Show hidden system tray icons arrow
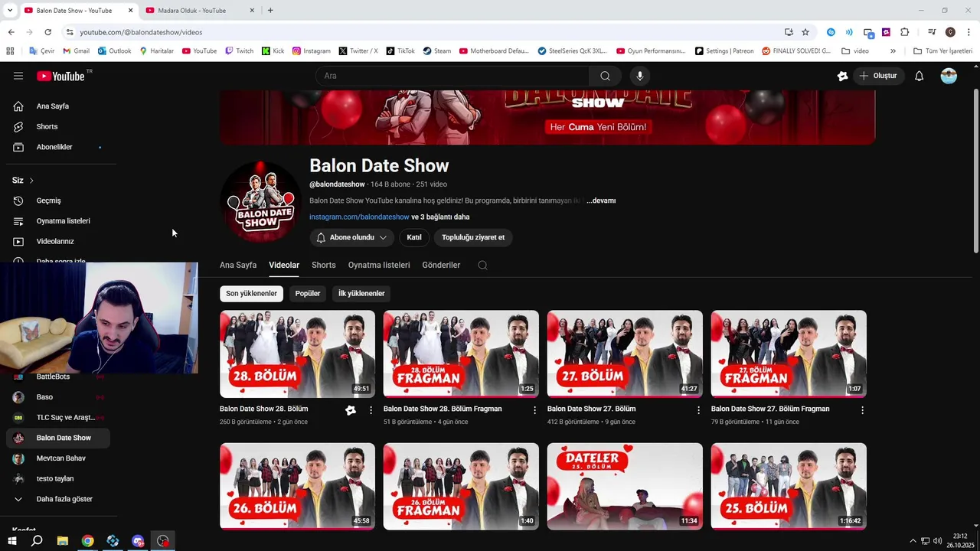The width and height of the screenshot is (980, 551). pos(913,541)
